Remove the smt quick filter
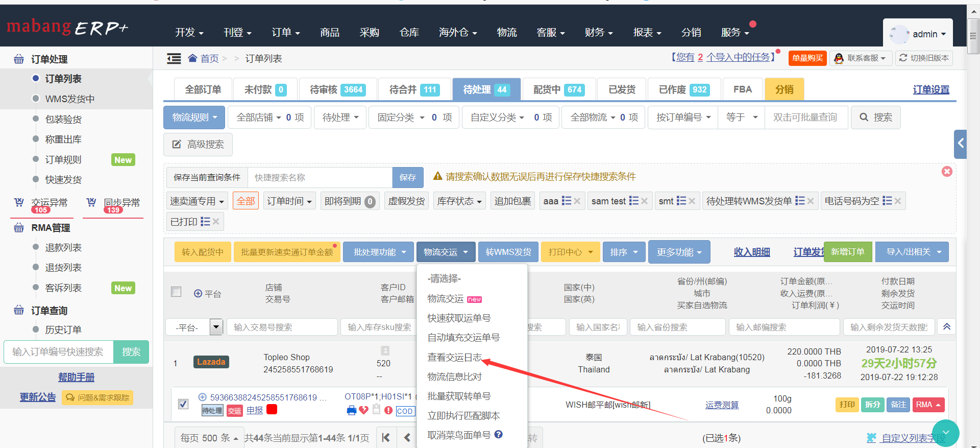 692,201
